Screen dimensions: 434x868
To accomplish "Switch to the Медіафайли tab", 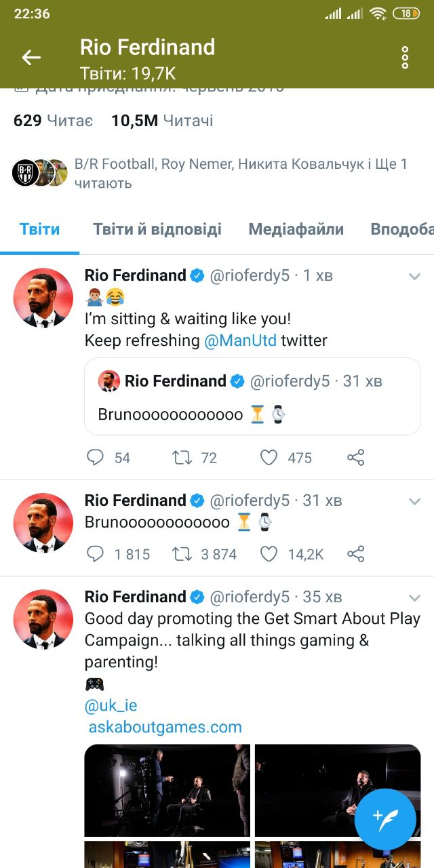I will point(296,229).
